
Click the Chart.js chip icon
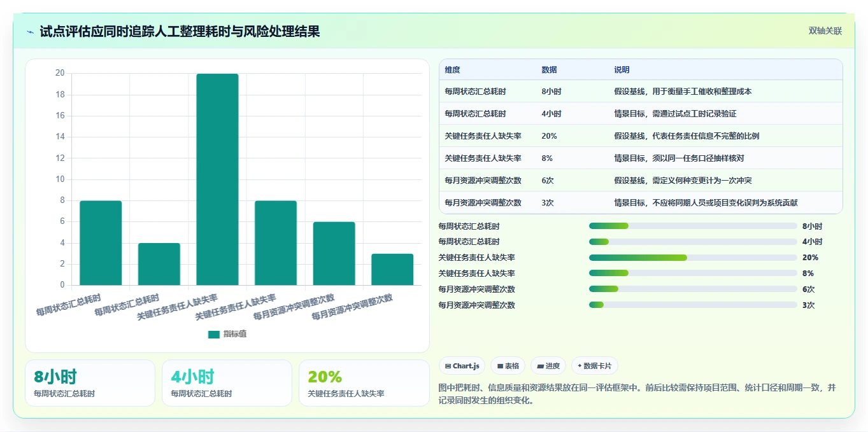(448, 366)
